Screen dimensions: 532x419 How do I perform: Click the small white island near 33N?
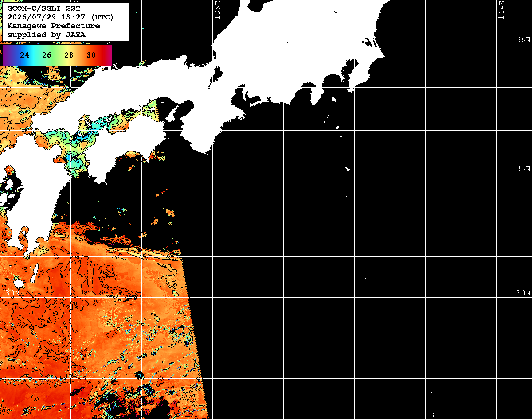[x=348, y=169]
